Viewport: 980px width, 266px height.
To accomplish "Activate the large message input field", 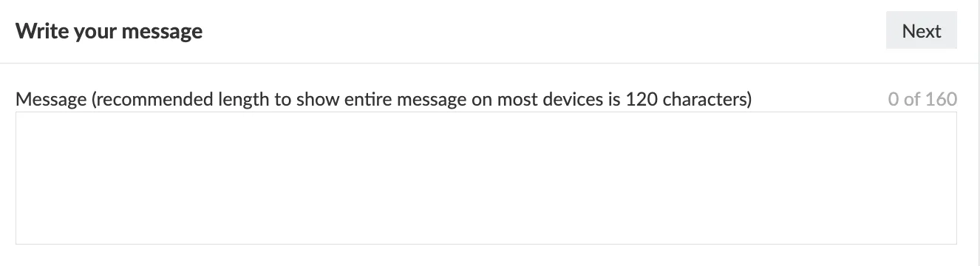I will click(486, 178).
